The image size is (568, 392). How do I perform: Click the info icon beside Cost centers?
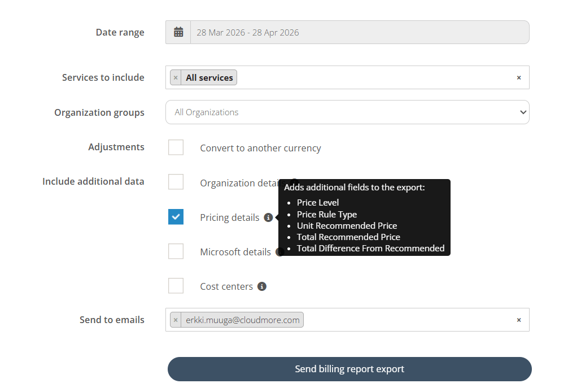(262, 286)
